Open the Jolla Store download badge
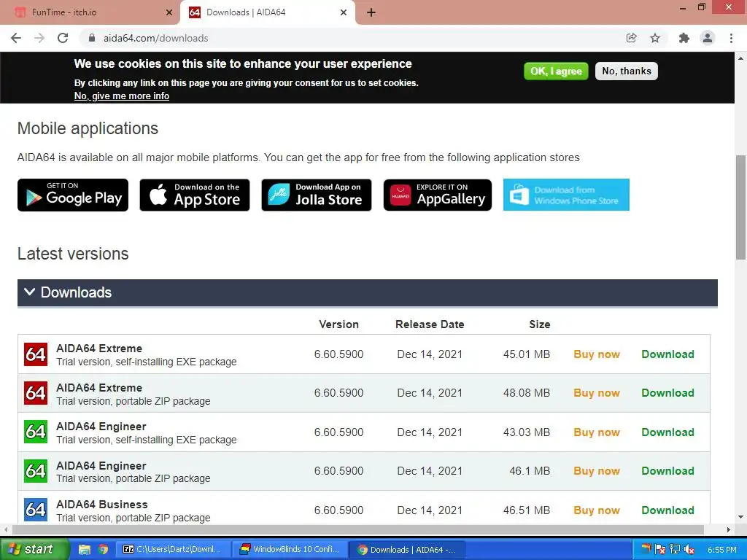 tap(317, 195)
